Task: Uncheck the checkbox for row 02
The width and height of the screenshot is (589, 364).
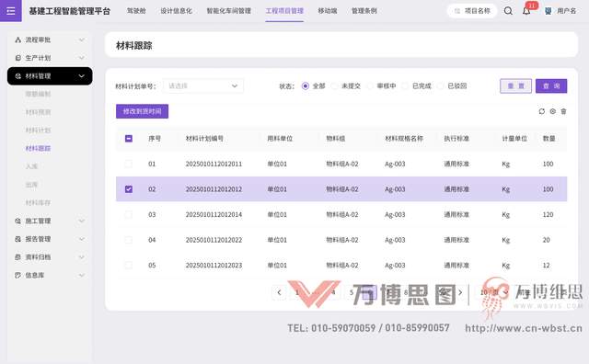Action: (x=129, y=189)
